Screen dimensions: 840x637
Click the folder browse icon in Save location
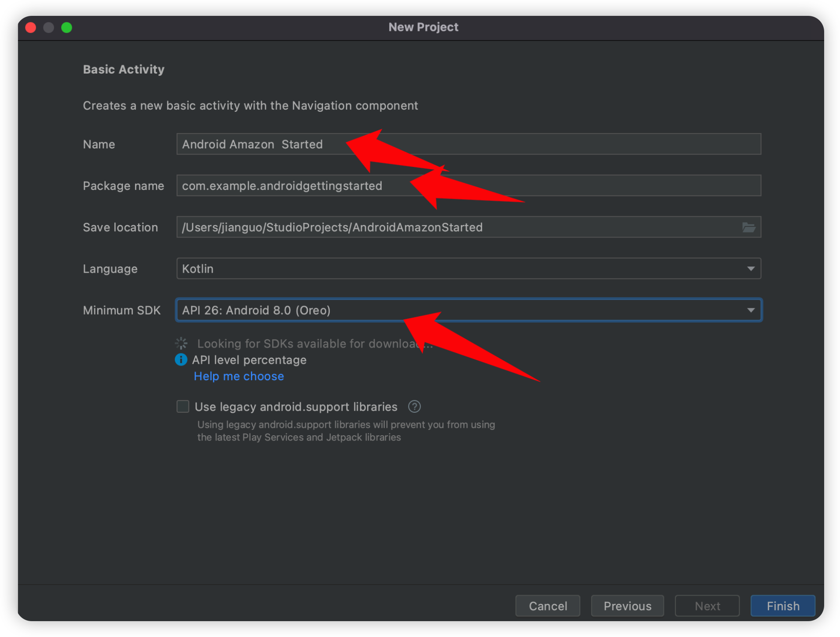click(x=748, y=227)
